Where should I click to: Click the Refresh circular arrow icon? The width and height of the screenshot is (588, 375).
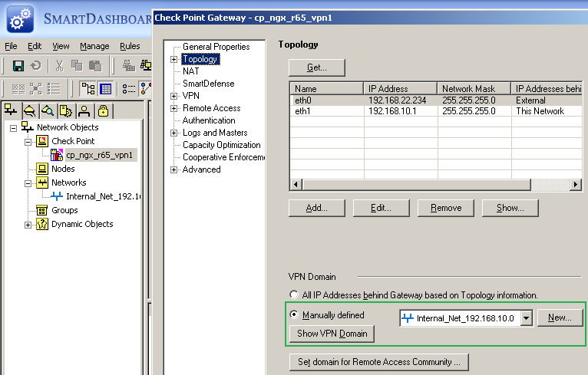pos(36,66)
